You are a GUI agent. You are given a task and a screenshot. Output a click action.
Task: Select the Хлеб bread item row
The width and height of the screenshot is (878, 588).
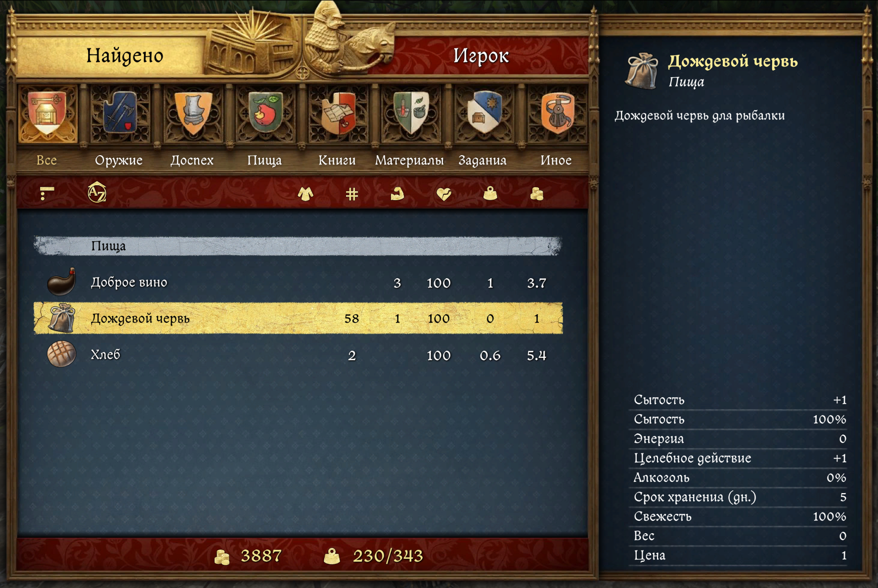(x=298, y=355)
